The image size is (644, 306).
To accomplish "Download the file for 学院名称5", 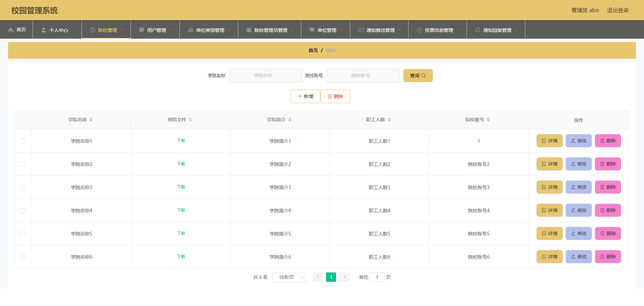I will click(181, 233).
